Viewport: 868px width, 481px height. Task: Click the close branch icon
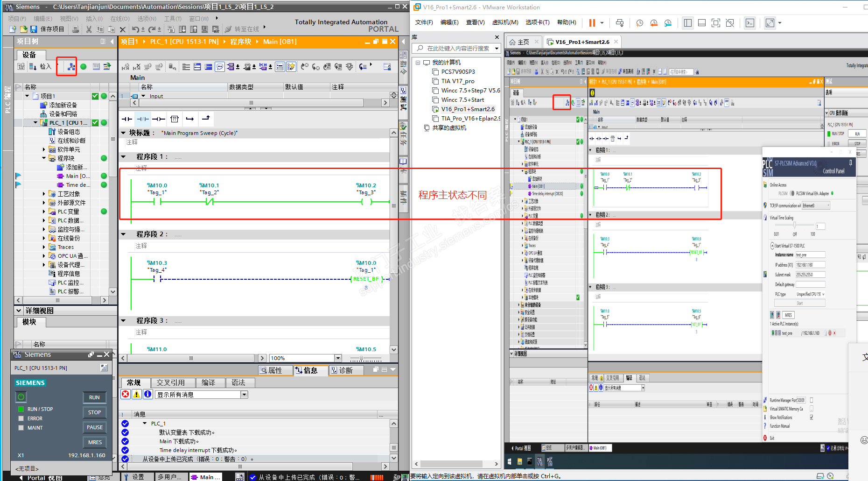click(x=206, y=118)
